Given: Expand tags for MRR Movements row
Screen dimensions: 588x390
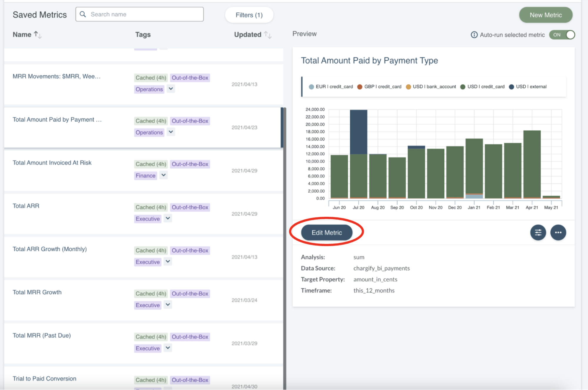Looking at the screenshot, I should (x=171, y=89).
